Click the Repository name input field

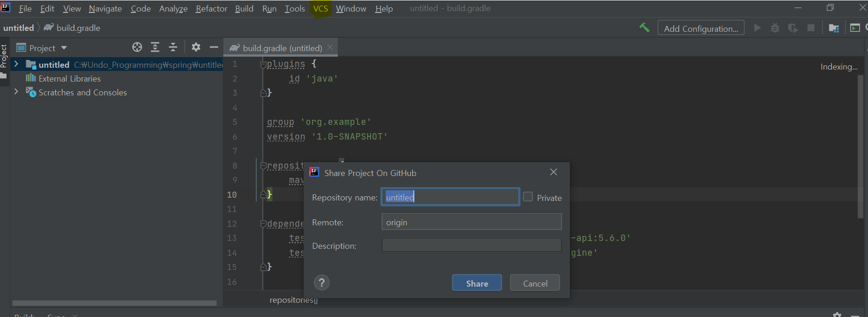click(450, 197)
